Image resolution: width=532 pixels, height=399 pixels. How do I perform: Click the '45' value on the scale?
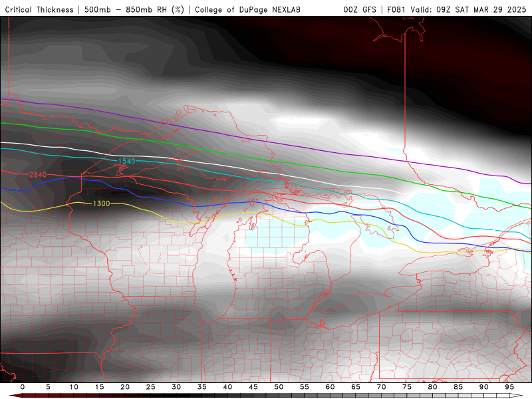253,387
